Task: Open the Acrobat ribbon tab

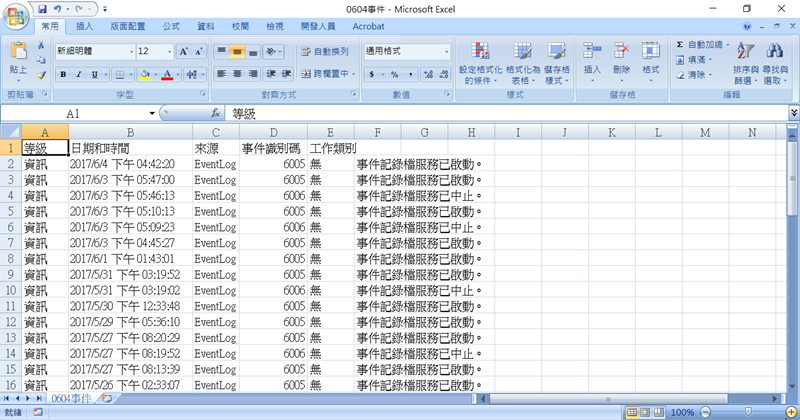Action: [x=368, y=26]
